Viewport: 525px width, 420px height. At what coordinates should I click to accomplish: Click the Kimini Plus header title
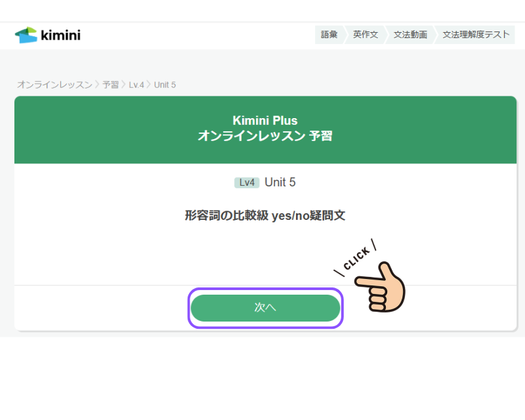tap(265, 121)
